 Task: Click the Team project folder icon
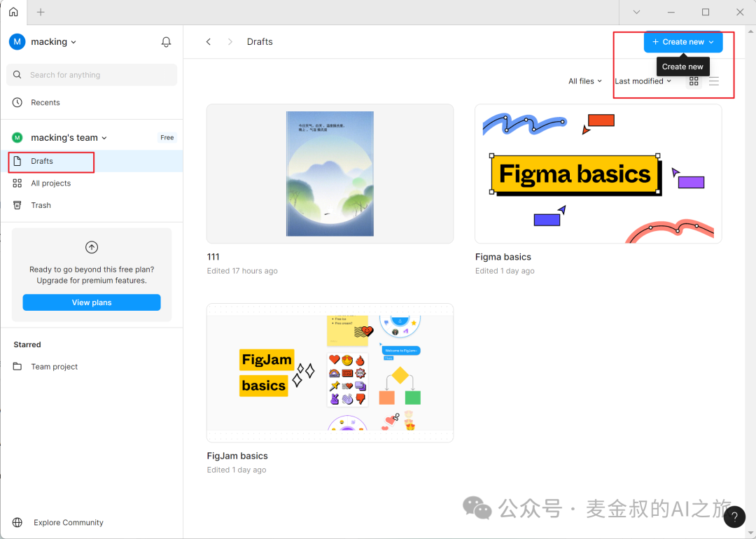coord(17,366)
